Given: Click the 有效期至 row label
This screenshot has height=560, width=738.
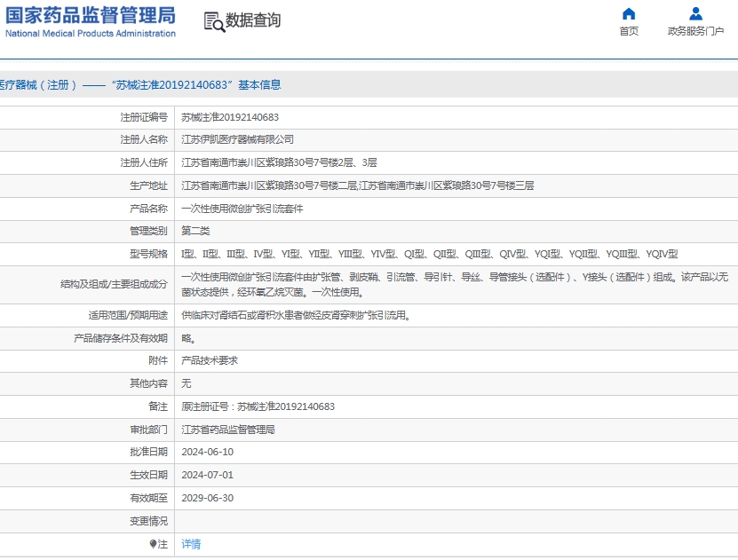Looking at the screenshot, I should 148,498.
